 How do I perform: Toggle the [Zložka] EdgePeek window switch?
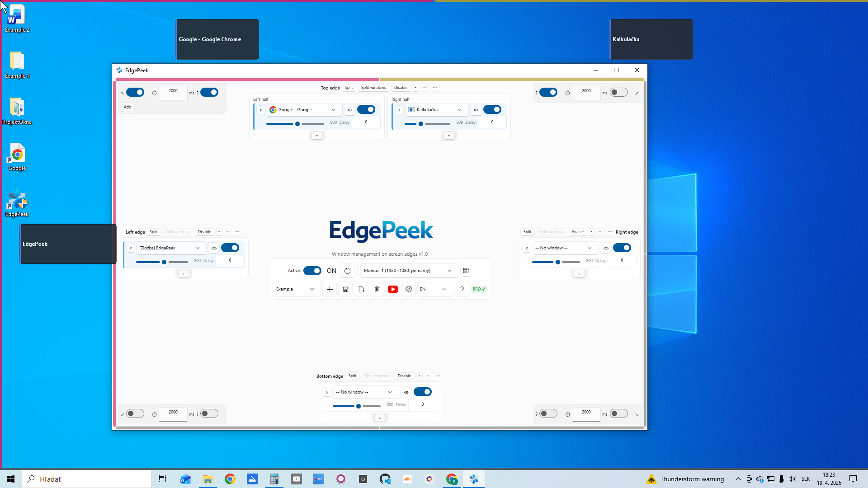pyautogui.click(x=230, y=248)
